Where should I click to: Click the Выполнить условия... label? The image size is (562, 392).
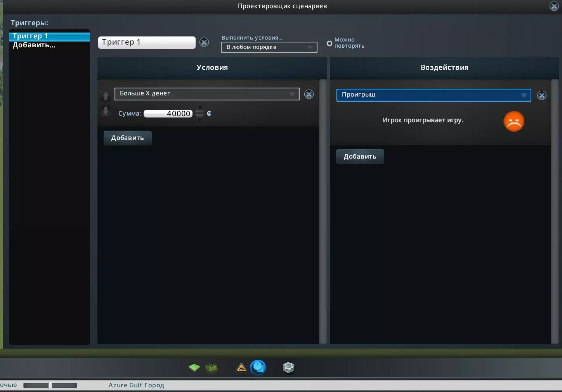252,38
